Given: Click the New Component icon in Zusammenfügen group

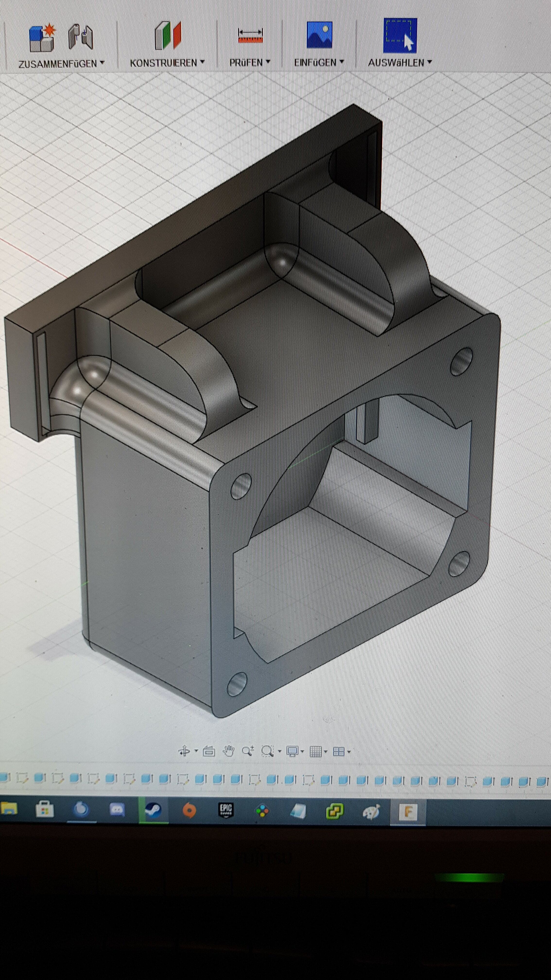Looking at the screenshot, I should click(x=42, y=38).
